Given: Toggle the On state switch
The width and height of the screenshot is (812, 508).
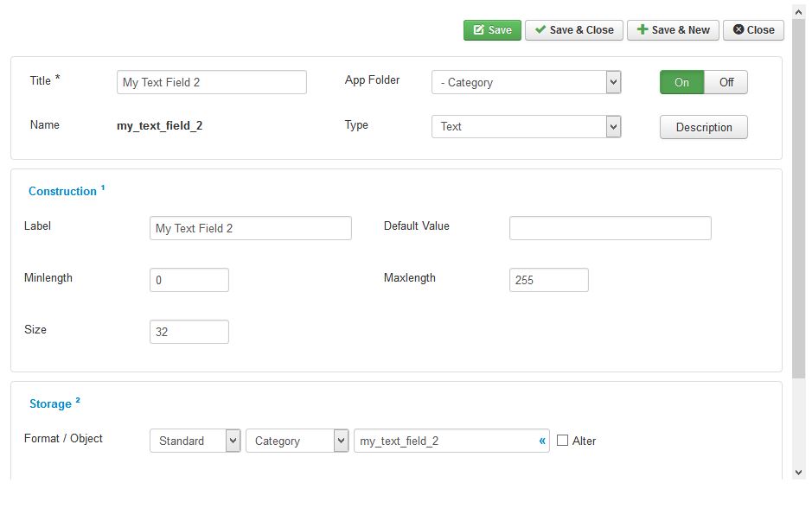Looking at the screenshot, I should coord(681,82).
